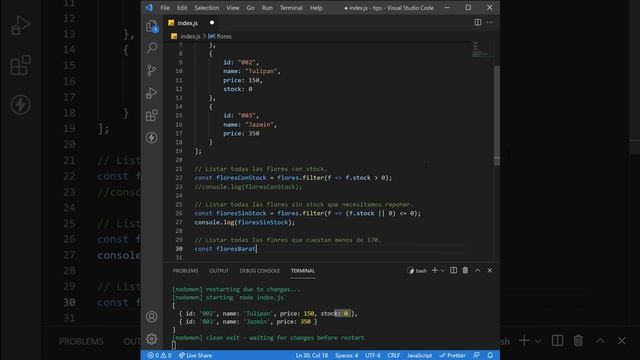Click 'clean exit' nodemon terminal message
The width and height of the screenshot is (640, 360).
[268, 338]
